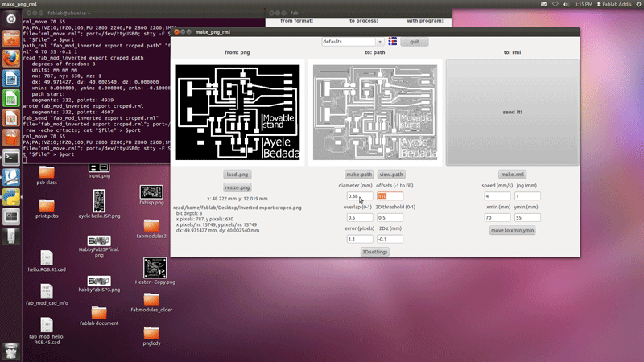Click the move to xmin,ymin button
This screenshot has width=644, height=362.
click(513, 230)
